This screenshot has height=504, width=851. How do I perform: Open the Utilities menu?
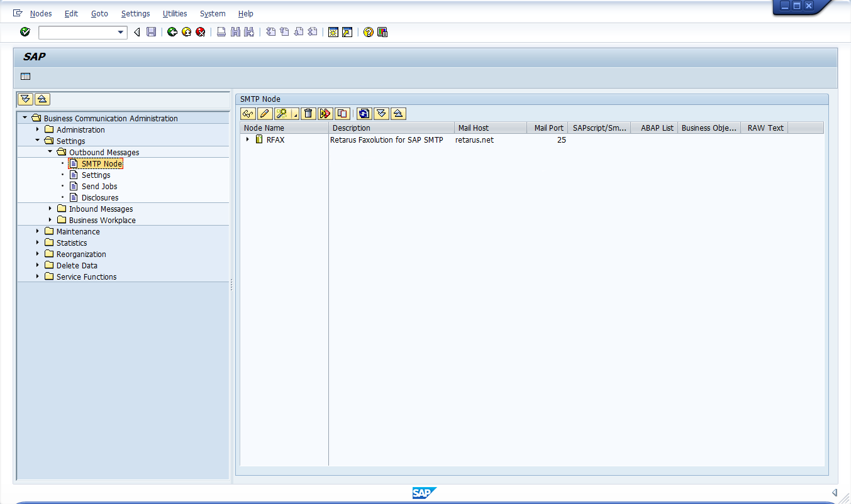(x=175, y=13)
